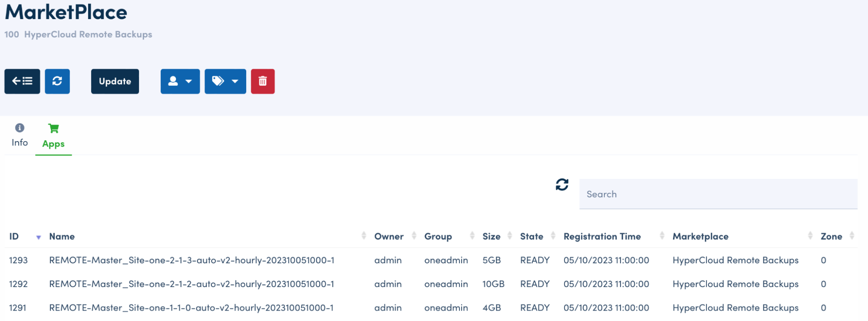Open the labels tag dropdown

[x=225, y=81]
